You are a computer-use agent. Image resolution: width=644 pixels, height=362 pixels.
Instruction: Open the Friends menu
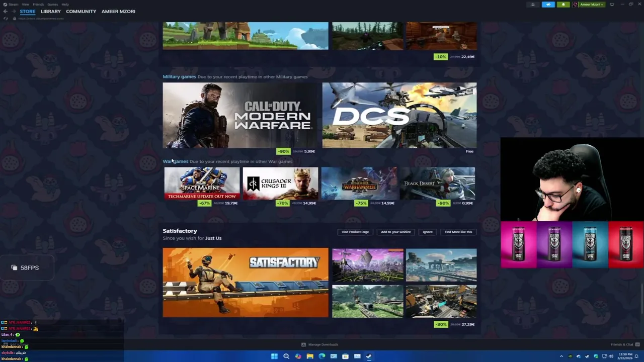point(38,5)
